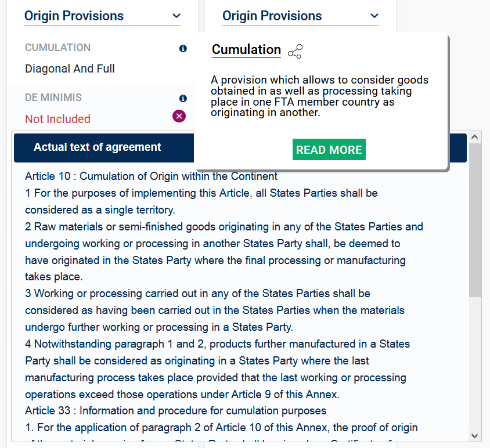Screen dimensions: 490x448
Task: Expand the right Origin Provisions chevron
Action: click(x=374, y=16)
